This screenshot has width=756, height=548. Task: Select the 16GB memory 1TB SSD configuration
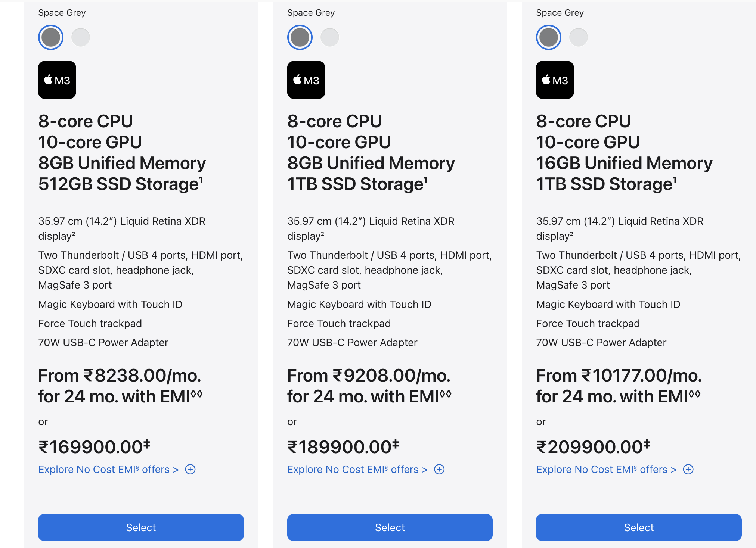pos(639,527)
